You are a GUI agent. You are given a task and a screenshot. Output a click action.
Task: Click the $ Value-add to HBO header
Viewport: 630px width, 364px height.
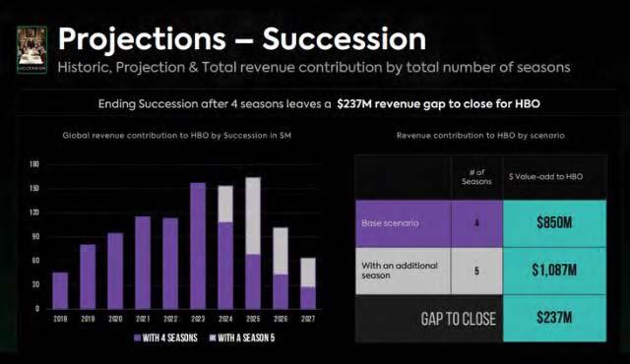tap(545, 176)
